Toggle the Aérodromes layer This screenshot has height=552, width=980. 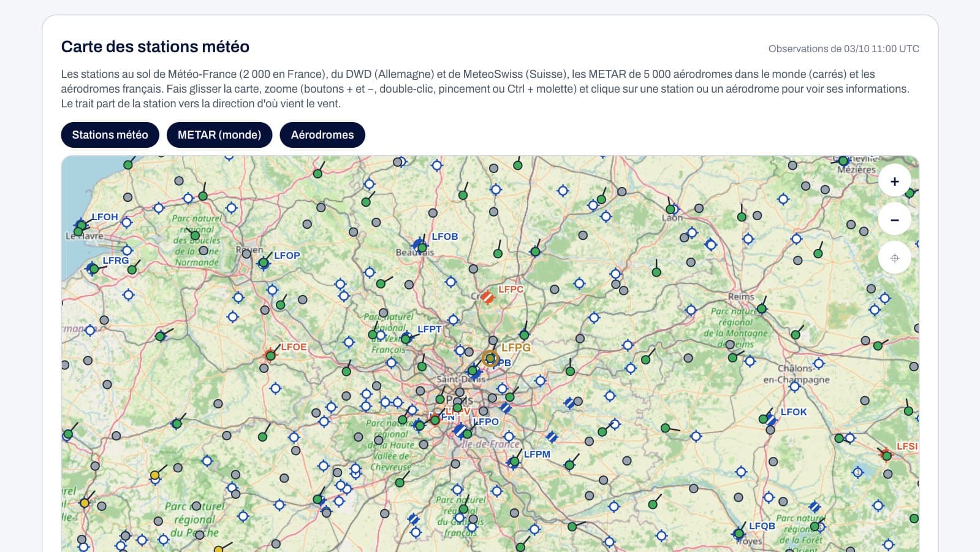point(322,135)
